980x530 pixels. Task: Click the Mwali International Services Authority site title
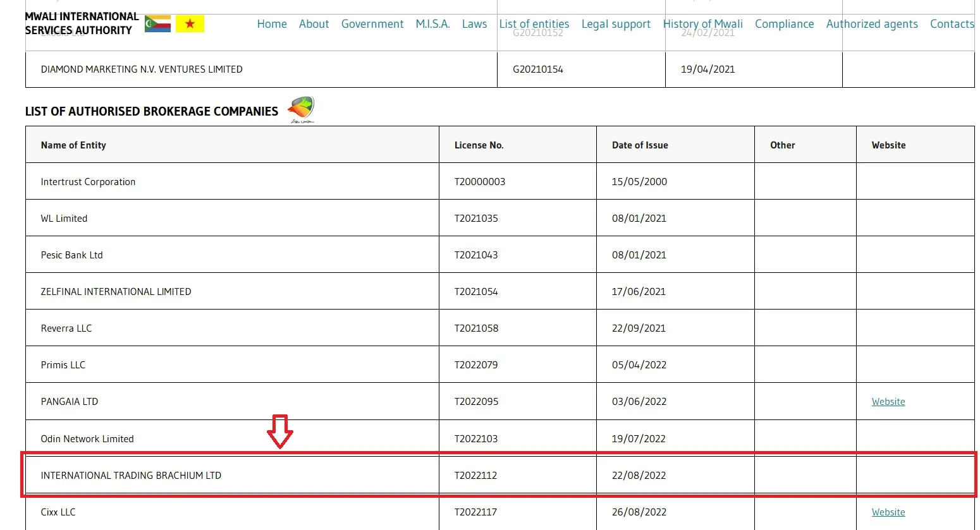(82, 23)
